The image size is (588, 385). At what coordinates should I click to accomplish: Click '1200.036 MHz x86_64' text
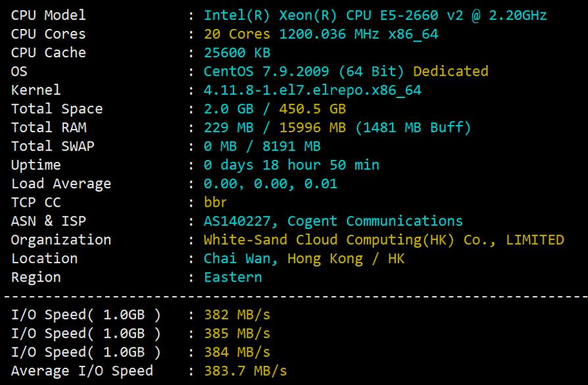(x=359, y=34)
